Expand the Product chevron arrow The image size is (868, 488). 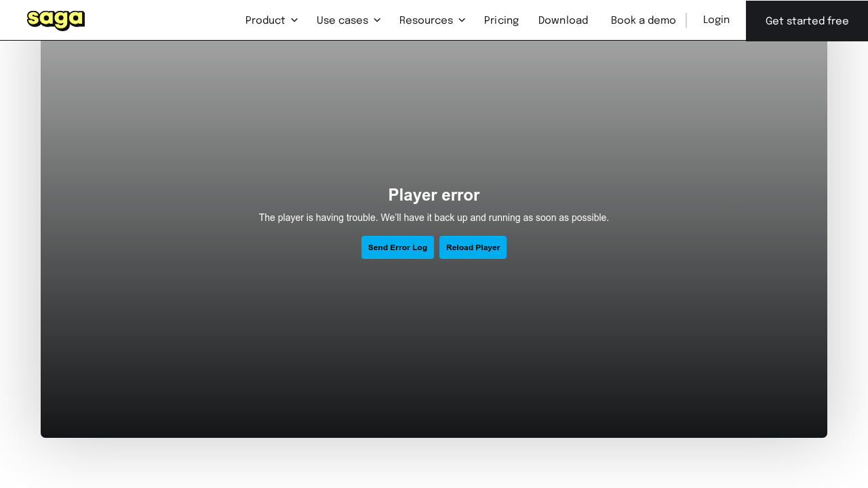[294, 20]
